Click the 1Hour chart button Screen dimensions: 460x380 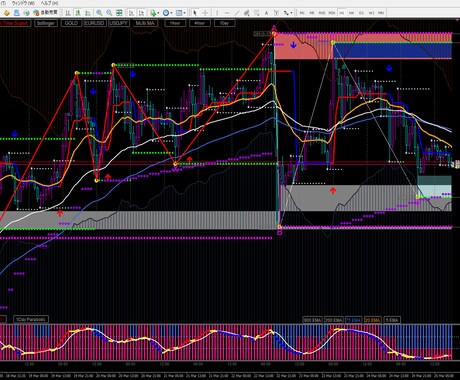[175, 23]
